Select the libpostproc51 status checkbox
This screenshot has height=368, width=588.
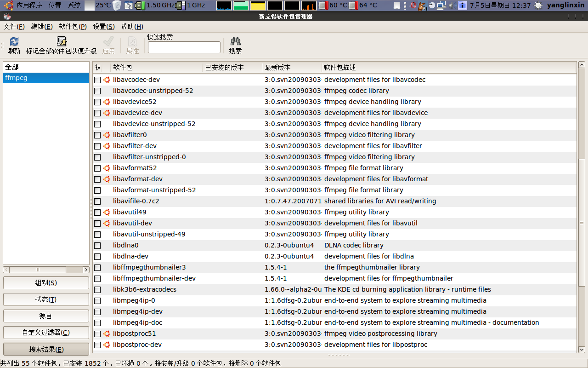point(97,334)
